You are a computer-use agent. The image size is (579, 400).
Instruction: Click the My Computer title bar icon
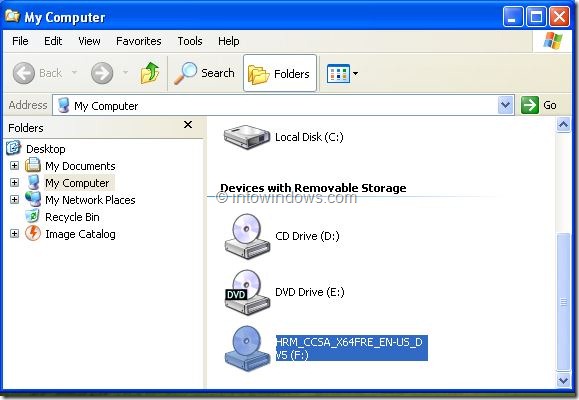[x=12, y=16]
